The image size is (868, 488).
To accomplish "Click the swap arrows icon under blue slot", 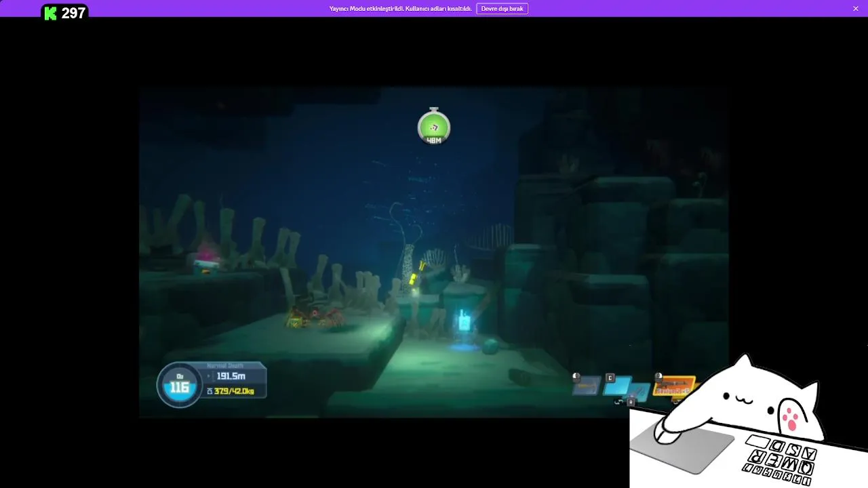I will [619, 402].
